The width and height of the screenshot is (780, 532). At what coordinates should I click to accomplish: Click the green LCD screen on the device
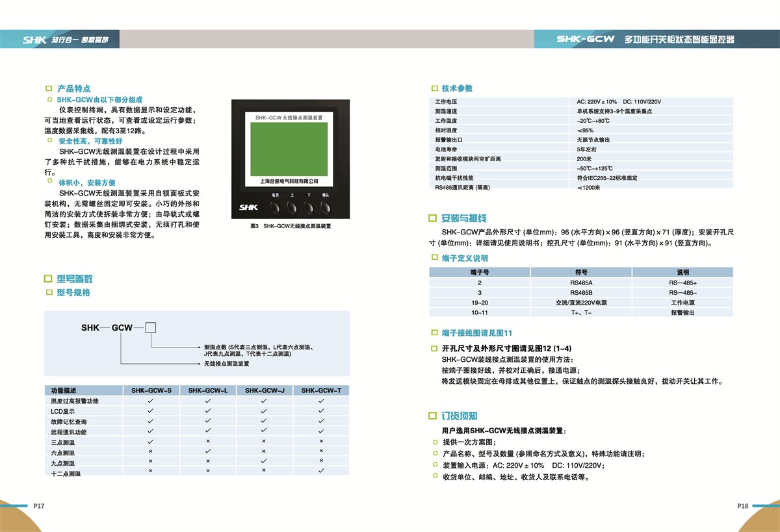291,149
